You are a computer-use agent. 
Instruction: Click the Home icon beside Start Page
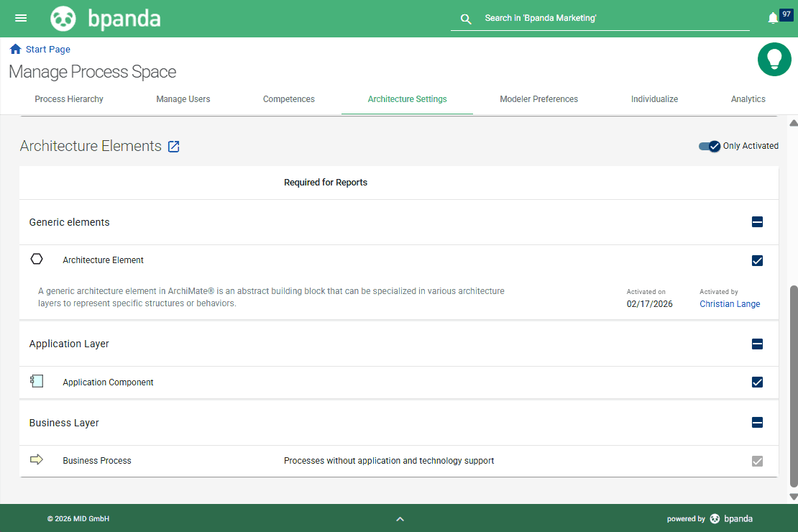click(x=14, y=48)
